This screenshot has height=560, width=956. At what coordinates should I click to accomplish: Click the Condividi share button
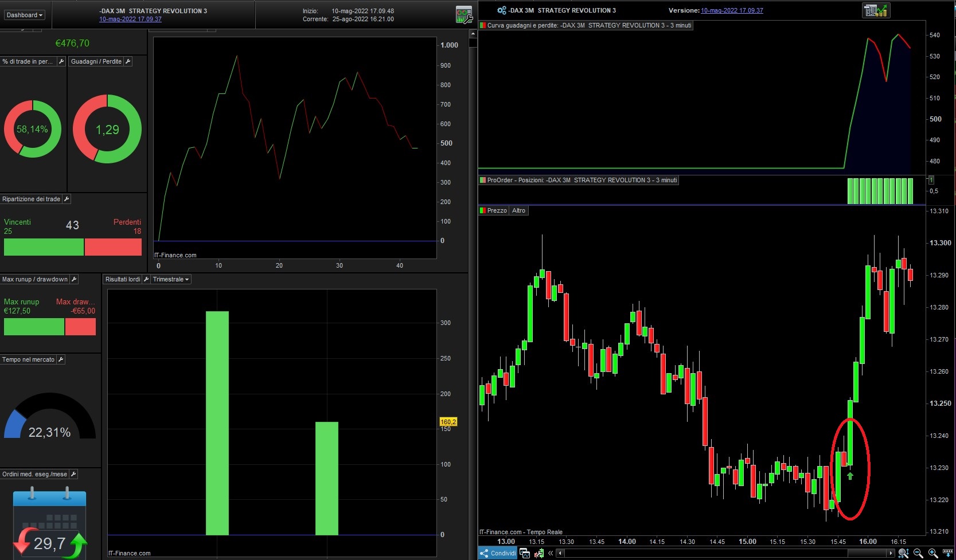point(498,553)
